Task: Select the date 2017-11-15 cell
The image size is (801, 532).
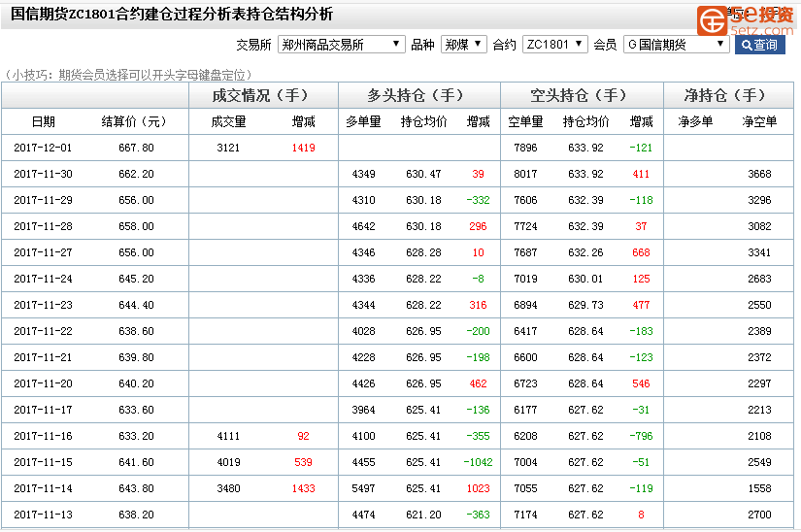Action: tap(43, 462)
